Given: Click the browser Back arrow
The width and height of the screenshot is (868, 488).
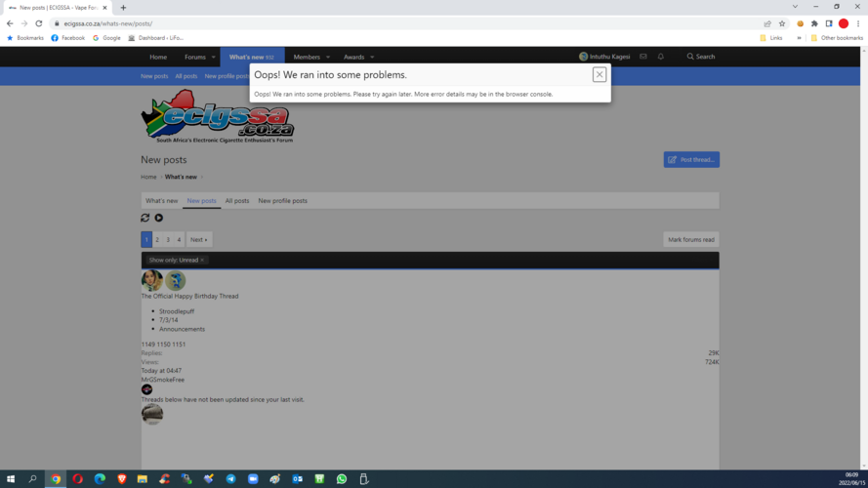Looking at the screenshot, I should point(10,23).
